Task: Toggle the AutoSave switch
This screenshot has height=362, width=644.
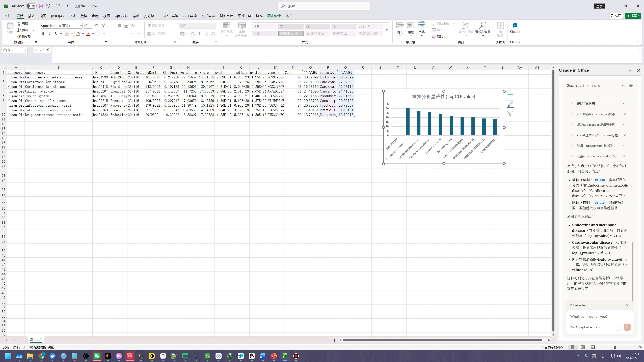Action: pyautogui.click(x=31, y=6)
